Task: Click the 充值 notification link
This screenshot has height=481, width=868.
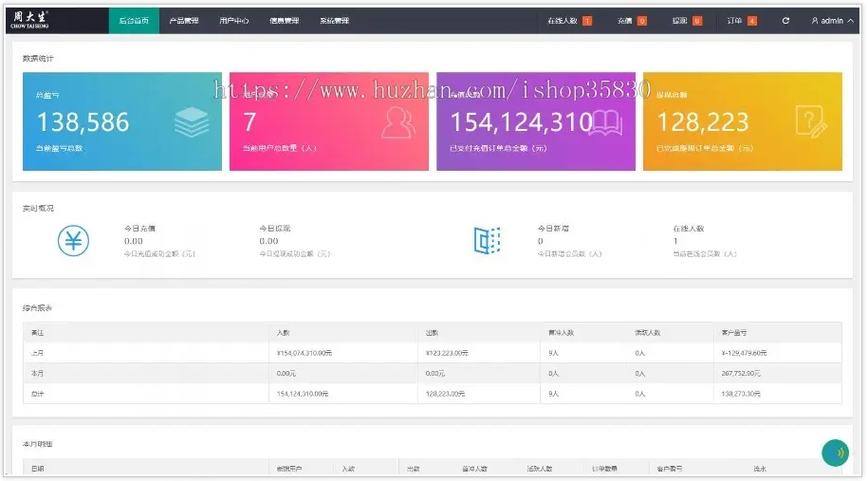Action: [x=624, y=21]
